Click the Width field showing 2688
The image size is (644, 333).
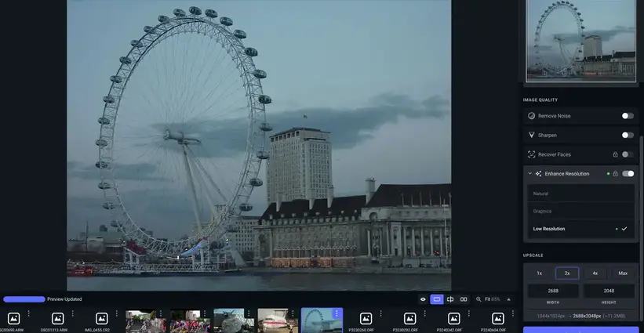pos(553,291)
